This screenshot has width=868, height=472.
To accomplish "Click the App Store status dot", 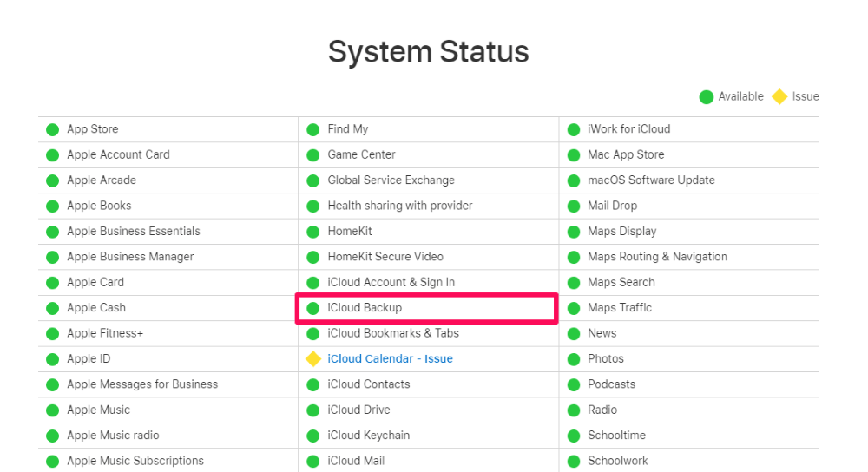I will pos(53,129).
